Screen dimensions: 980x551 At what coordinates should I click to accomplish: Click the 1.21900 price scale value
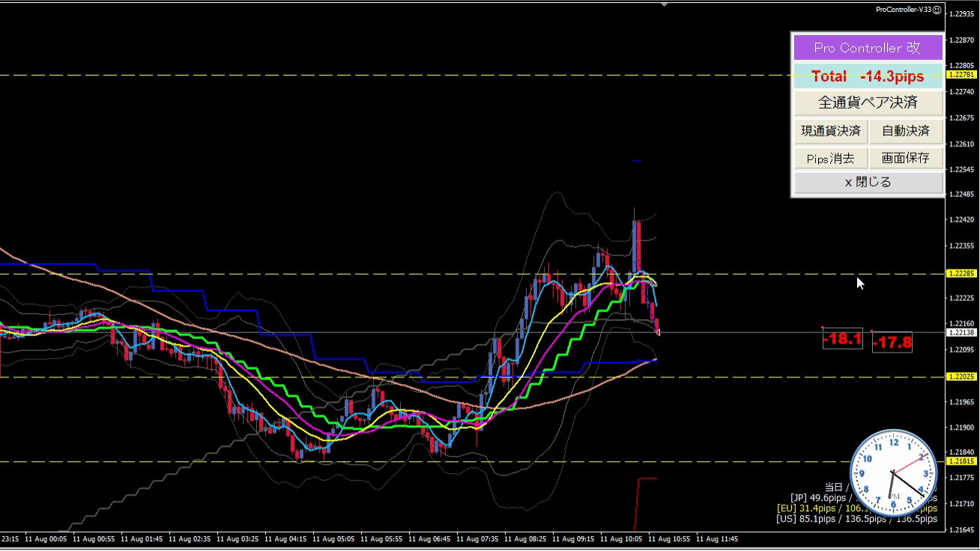pyautogui.click(x=963, y=427)
